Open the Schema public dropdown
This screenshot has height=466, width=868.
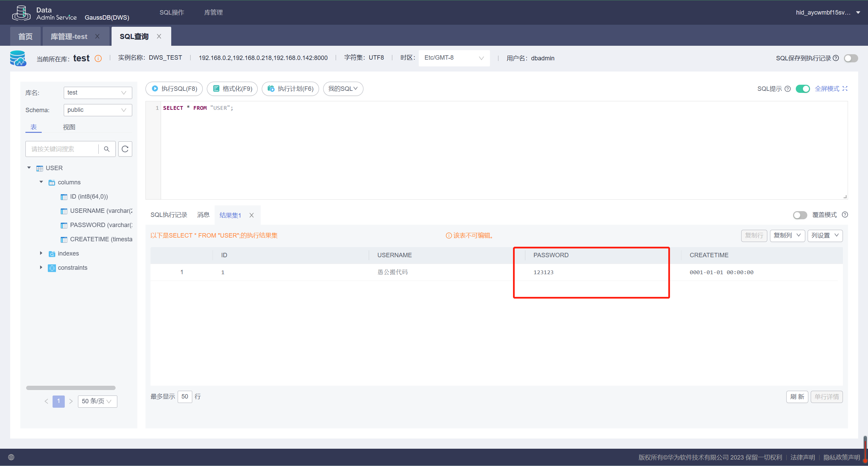pyautogui.click(x=98, y=110)
